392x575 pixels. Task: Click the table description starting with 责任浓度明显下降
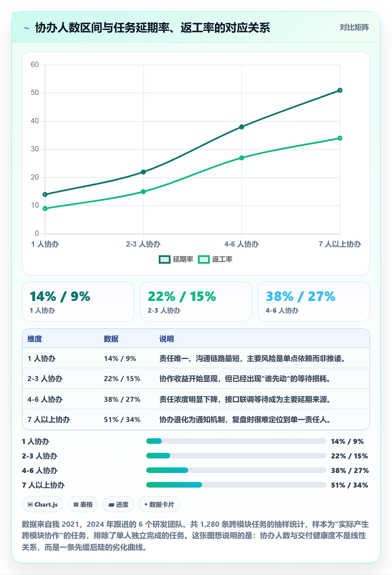pyautogui.click(x=245, y=399)
